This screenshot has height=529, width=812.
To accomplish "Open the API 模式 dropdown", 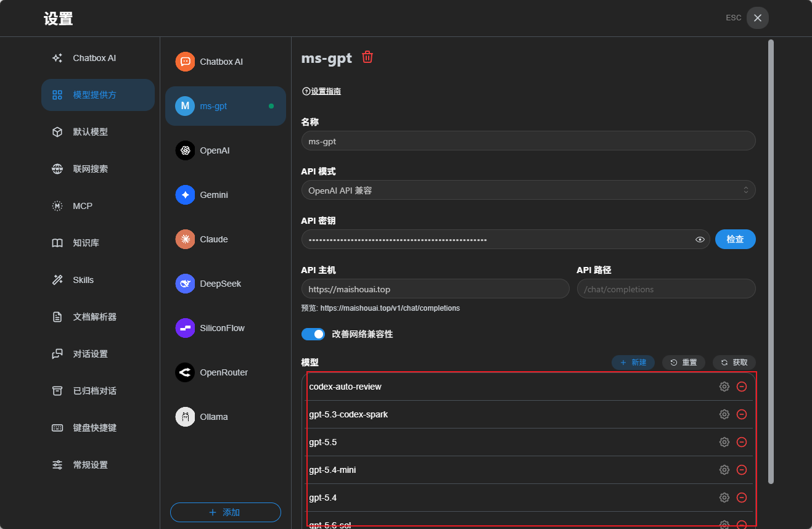I will pyautogui.click(x=528, y=190).
